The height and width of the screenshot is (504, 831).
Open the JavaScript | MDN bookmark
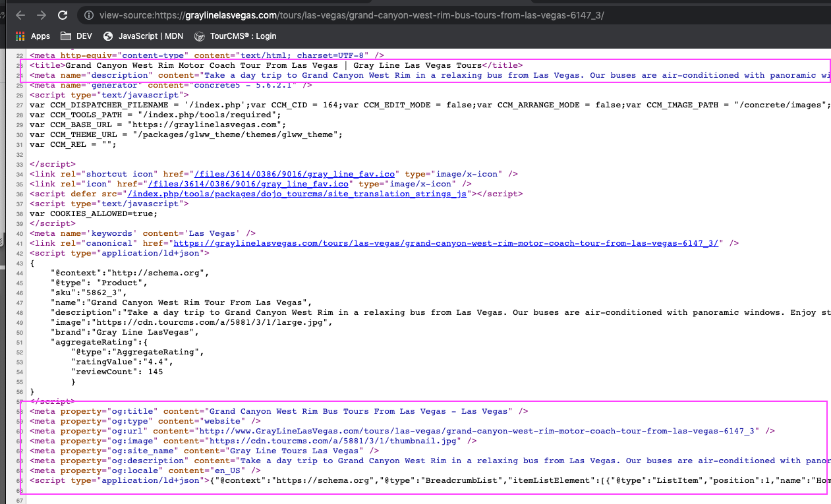(143, 36)
